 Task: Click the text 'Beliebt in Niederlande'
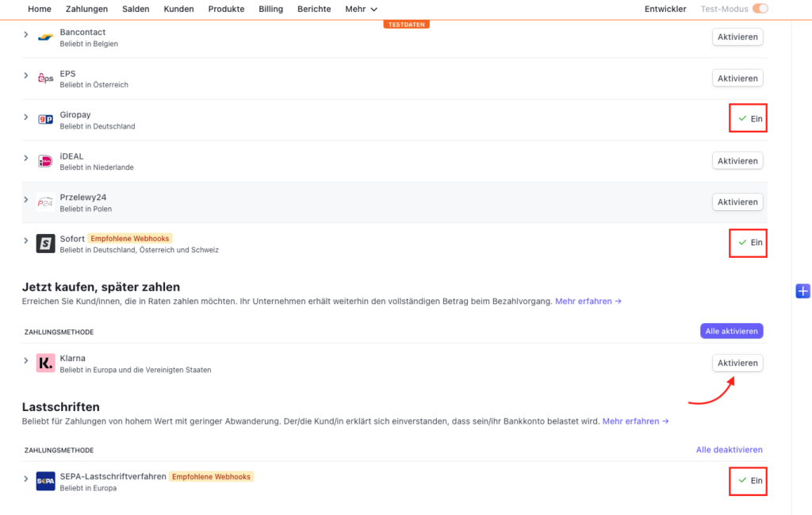(x=96, y=167)
